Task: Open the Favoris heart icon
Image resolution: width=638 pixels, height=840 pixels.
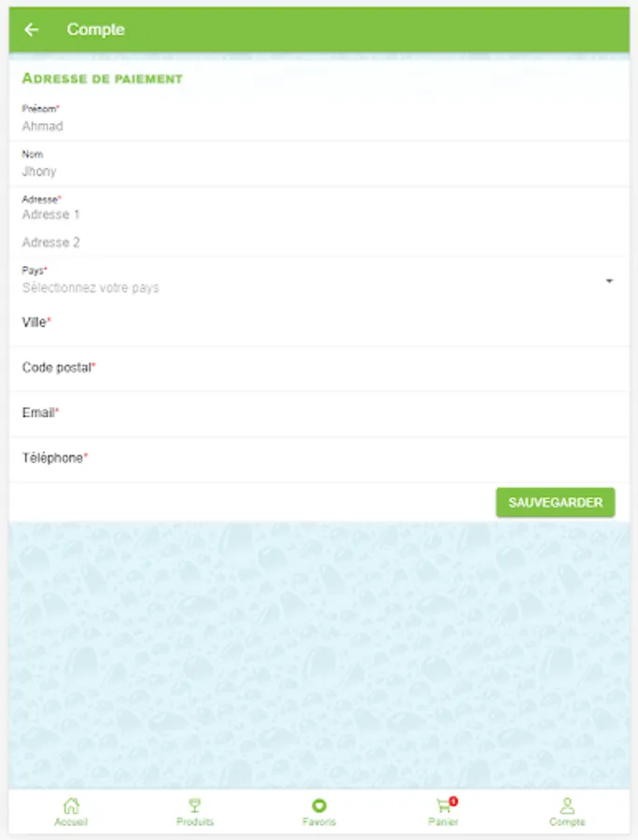Action: [x=319, y=805]
